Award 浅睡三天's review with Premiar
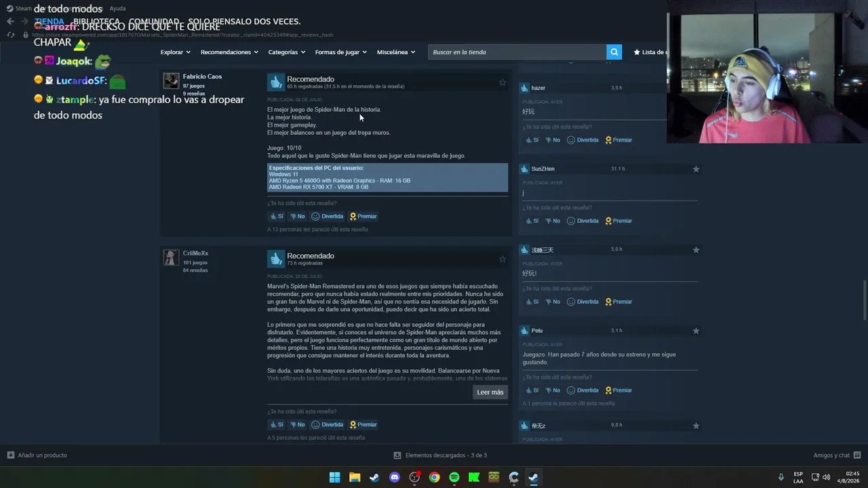The width and height of the screenshot is (868, 488). click(618, 302)
